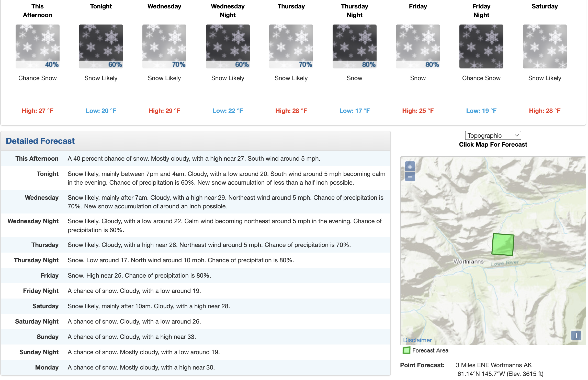Click the 'Low: 20 °F' temperature text
The image size is (588, 380).
point(101,111)
